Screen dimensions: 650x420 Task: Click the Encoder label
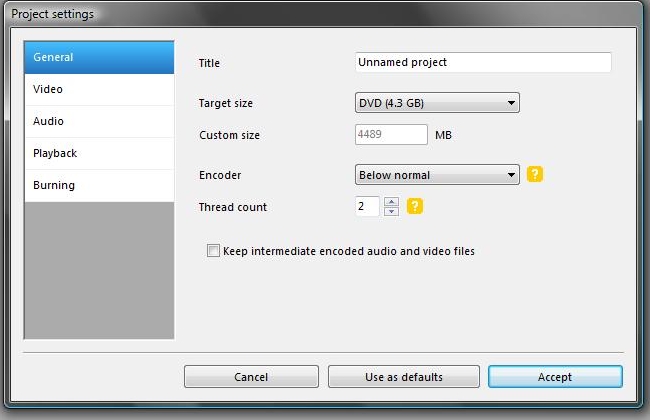tap(220, 175)
